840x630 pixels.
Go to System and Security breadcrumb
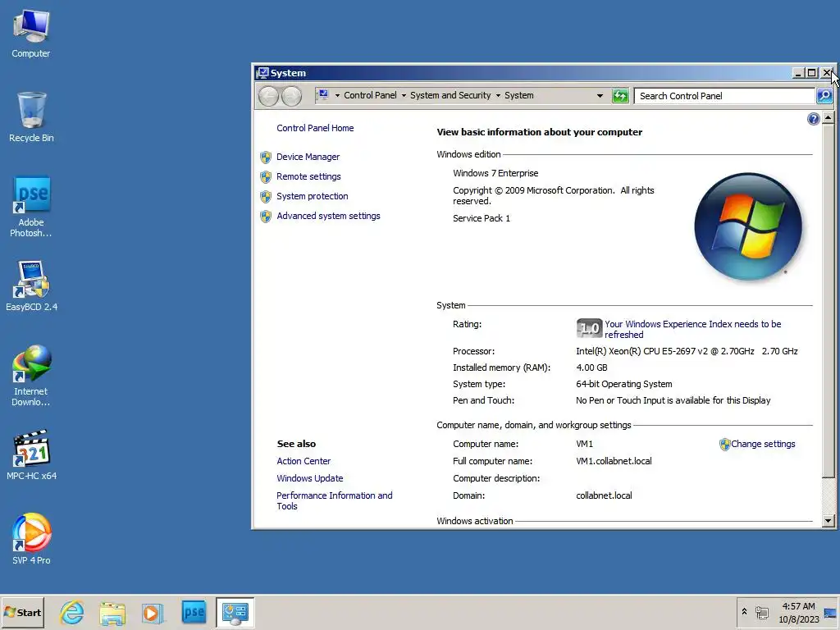pyautogui.click(x=450, y=95)
